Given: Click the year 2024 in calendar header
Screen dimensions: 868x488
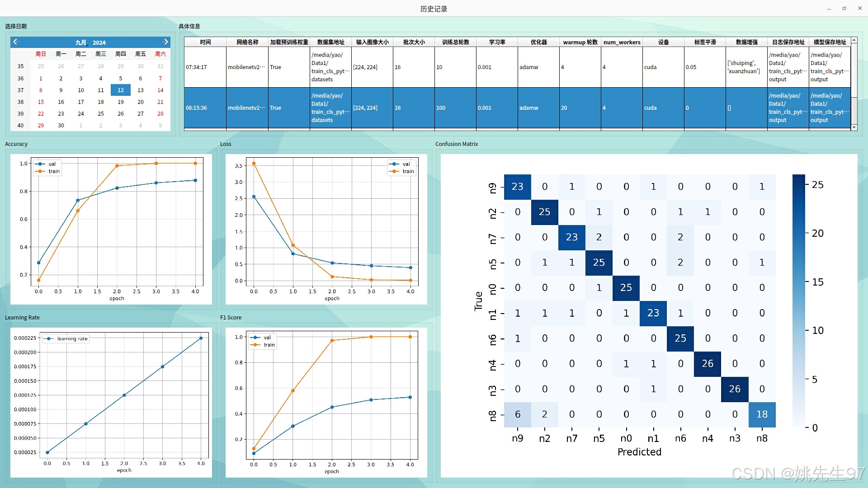Looking at the screenshot, I should (99, 42).
